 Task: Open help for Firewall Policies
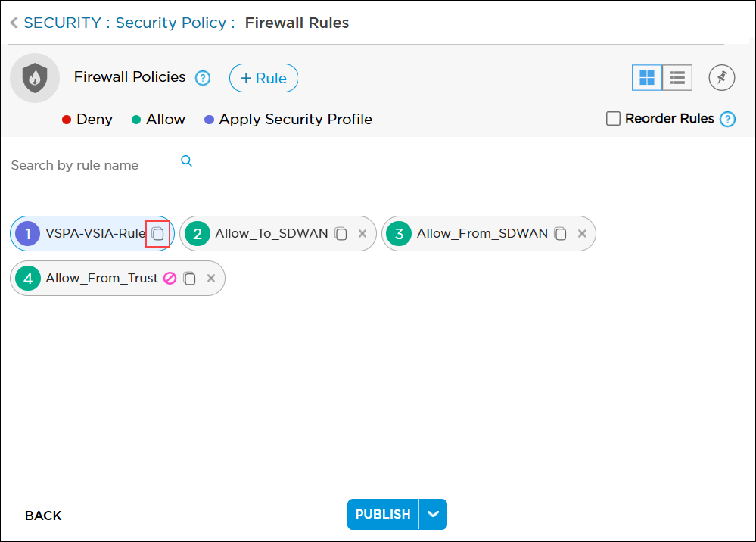(203, 78)
